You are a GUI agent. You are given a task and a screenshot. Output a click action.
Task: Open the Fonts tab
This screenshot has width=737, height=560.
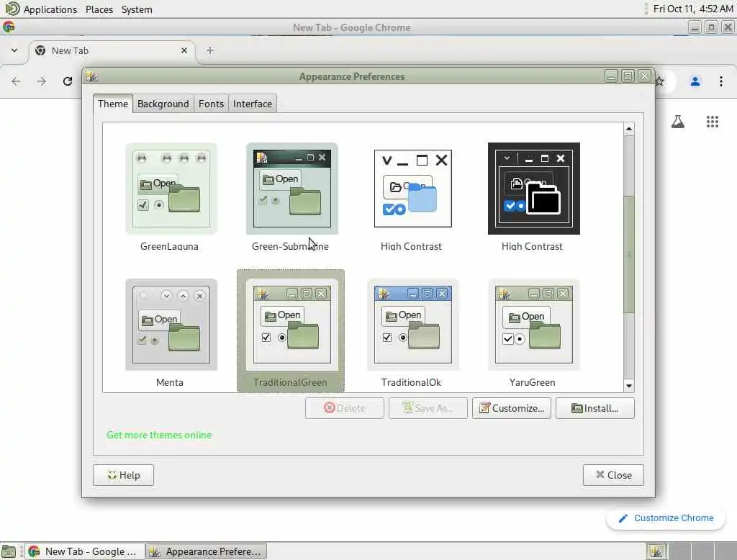coord(211,104)
